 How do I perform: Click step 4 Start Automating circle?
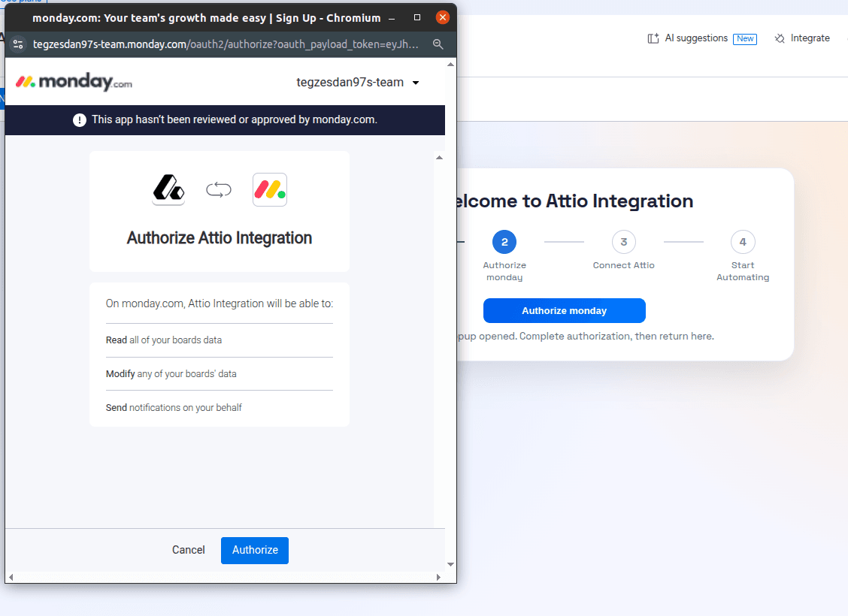click(x=743, y=242)
